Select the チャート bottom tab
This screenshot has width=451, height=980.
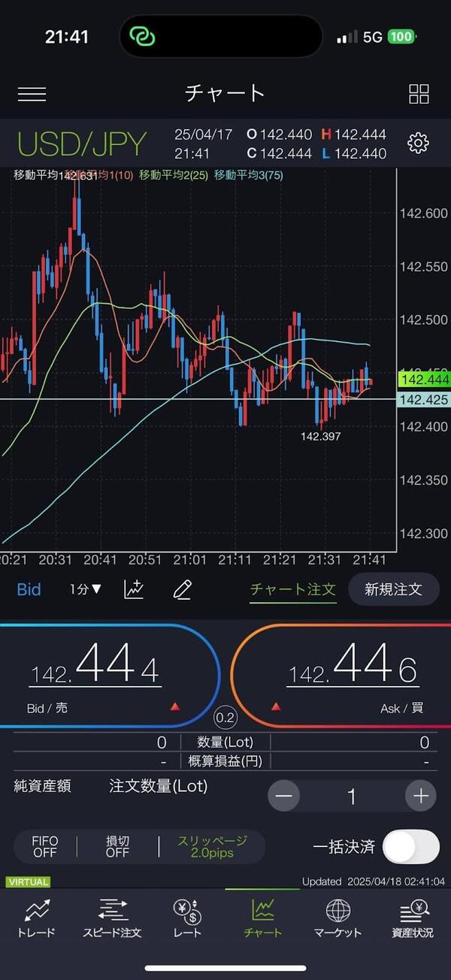coord(262,918)
